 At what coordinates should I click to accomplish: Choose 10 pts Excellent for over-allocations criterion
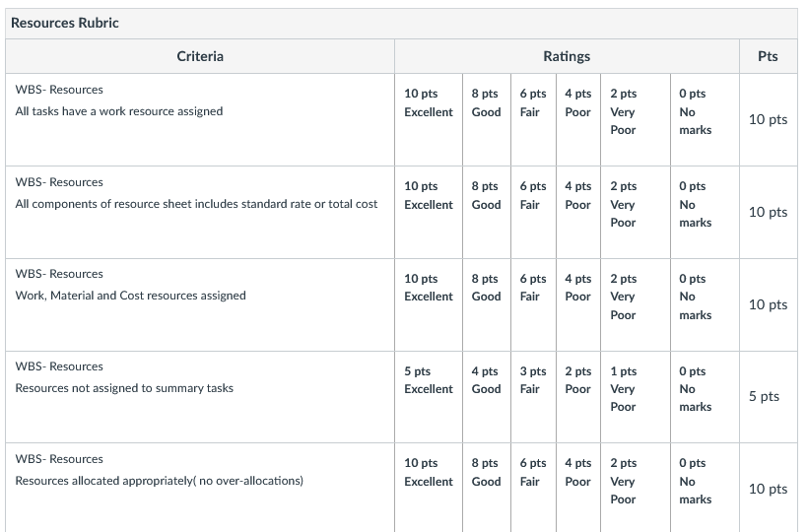(x=429, y=488)
